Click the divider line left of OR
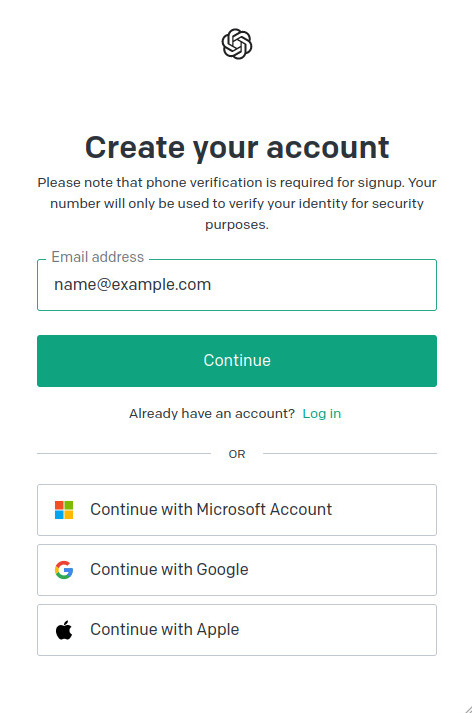This screenshot has height=713, width=472. pos(124,453)
